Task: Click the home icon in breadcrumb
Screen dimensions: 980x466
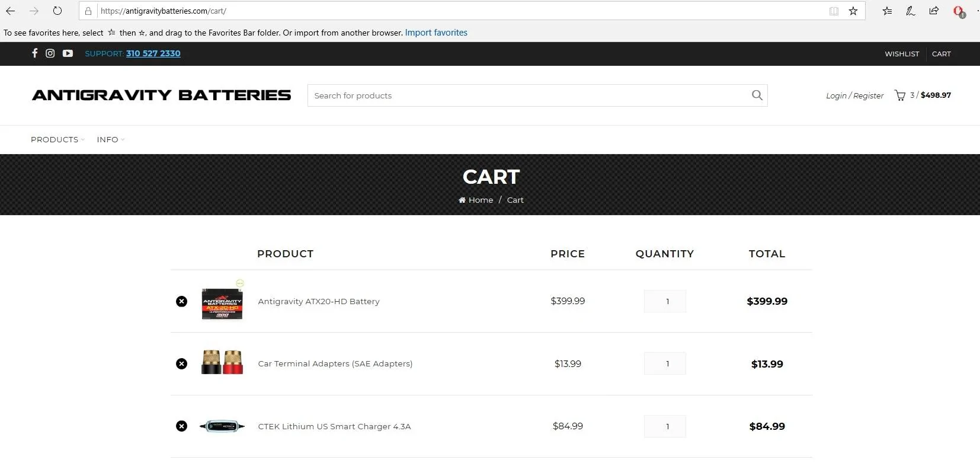Action: point(462,200)
